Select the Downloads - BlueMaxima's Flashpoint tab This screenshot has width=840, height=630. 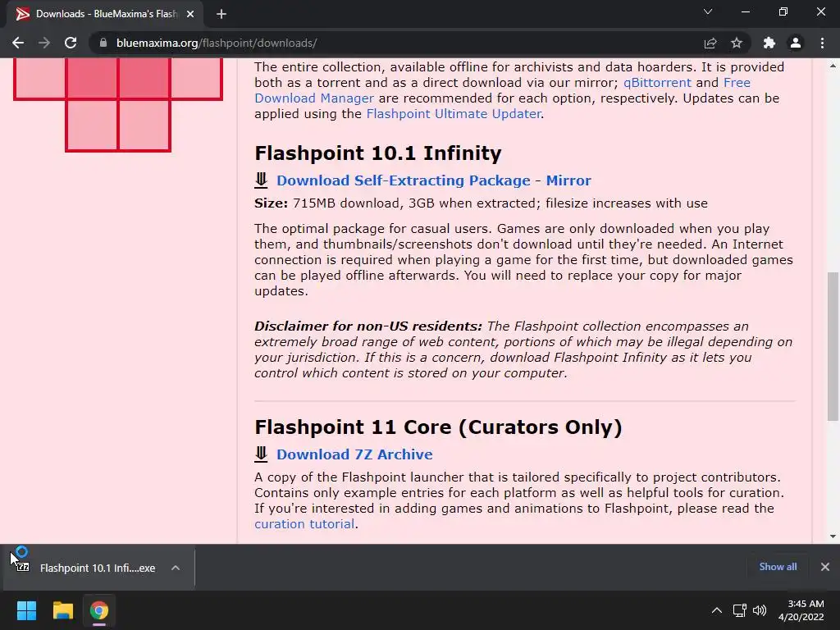105,14
